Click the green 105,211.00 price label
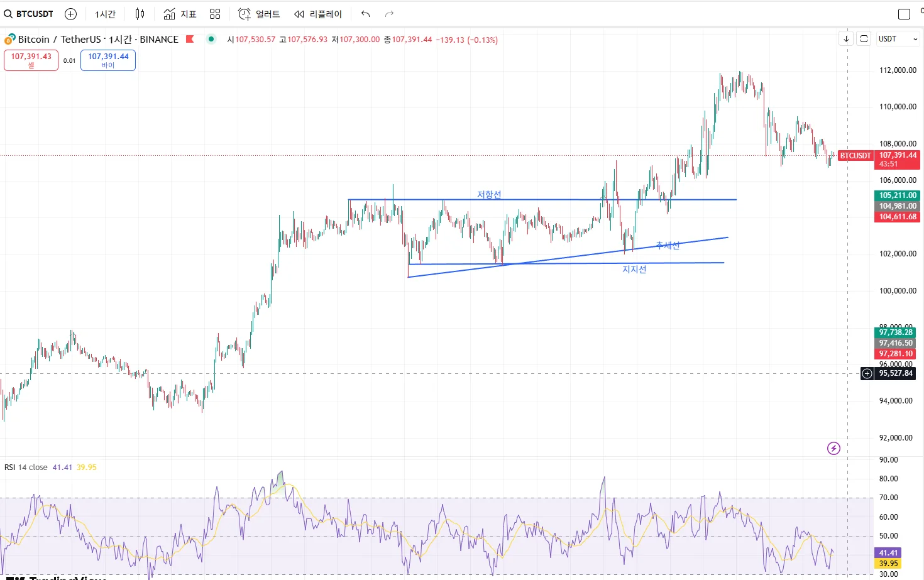924x580 pixels. click(x=897, y=195)
